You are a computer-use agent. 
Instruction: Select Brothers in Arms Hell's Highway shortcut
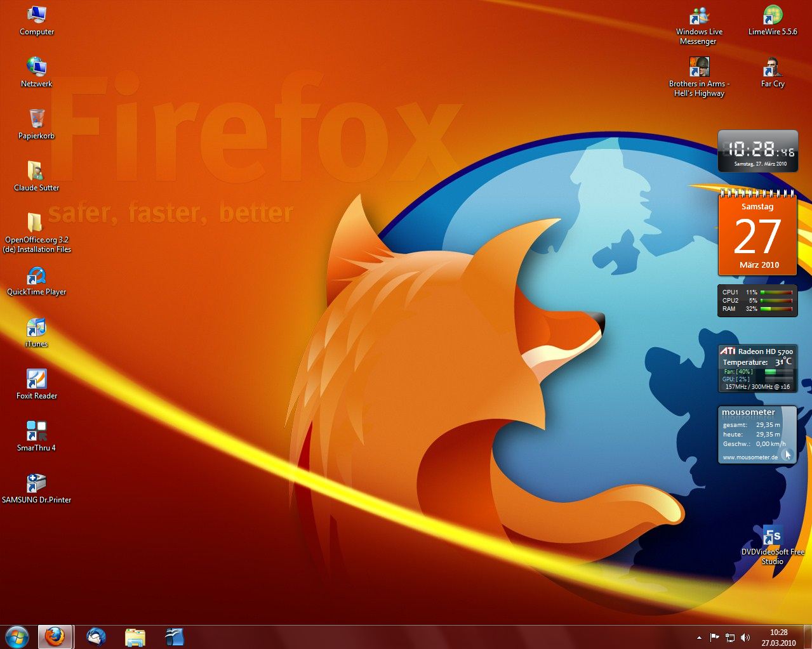pos(699,77)
